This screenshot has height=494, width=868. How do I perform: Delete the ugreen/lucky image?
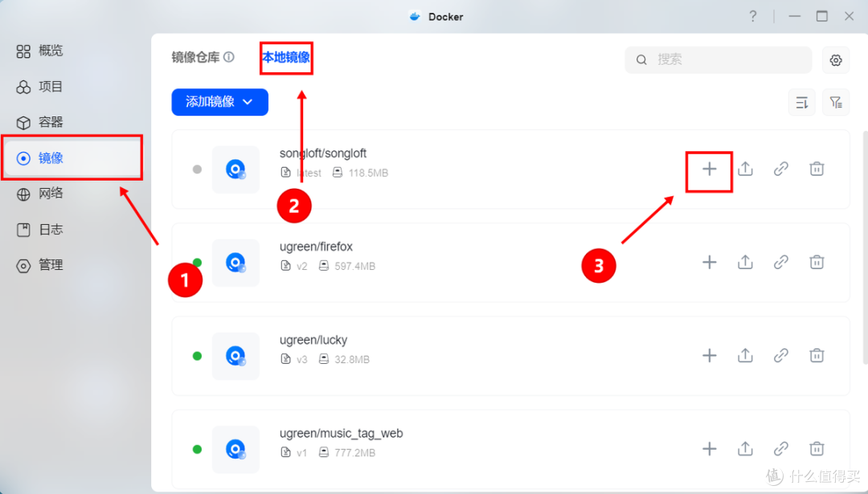[x=817, y=355]
